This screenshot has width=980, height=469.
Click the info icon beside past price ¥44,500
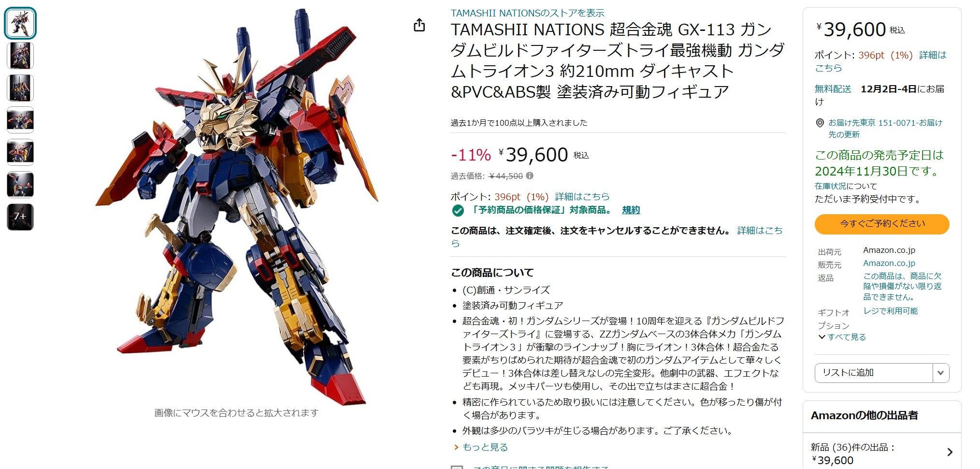530,176
